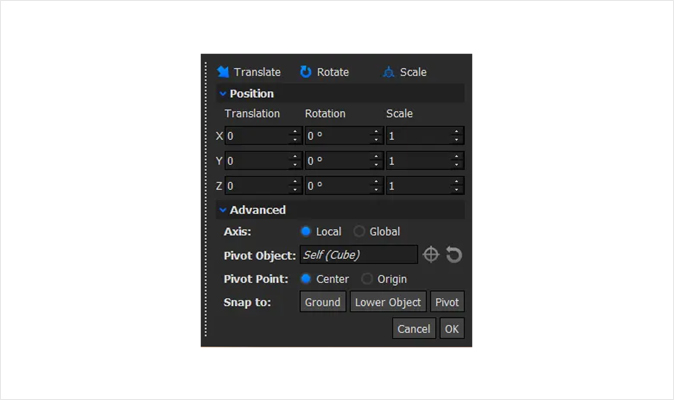
Task: Increase X translation with the up arrow
Action: [295, 132]
